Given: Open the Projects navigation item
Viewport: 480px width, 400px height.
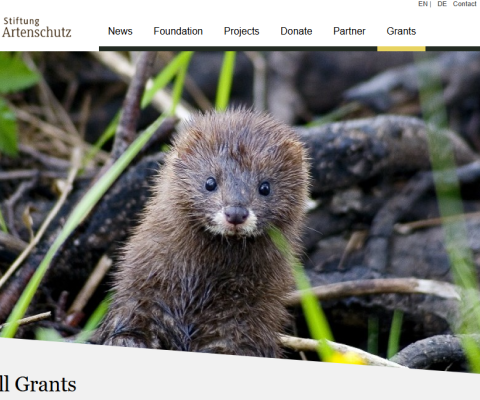Looking at the screenshot, I should (241, 31).
